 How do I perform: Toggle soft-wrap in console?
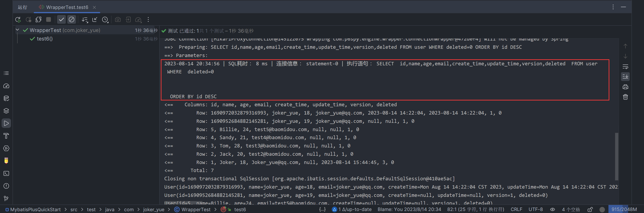(625, 66)
